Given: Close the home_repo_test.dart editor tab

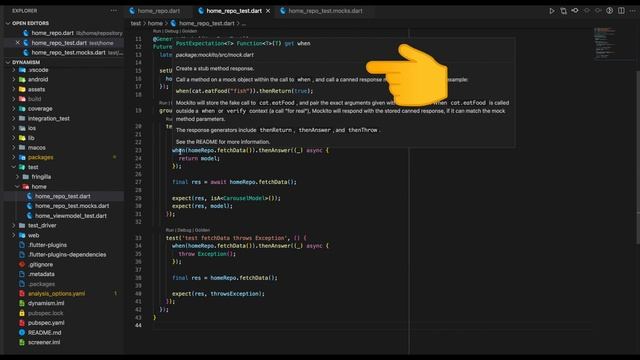Looking at the screenshot, I should coord(268,11).
